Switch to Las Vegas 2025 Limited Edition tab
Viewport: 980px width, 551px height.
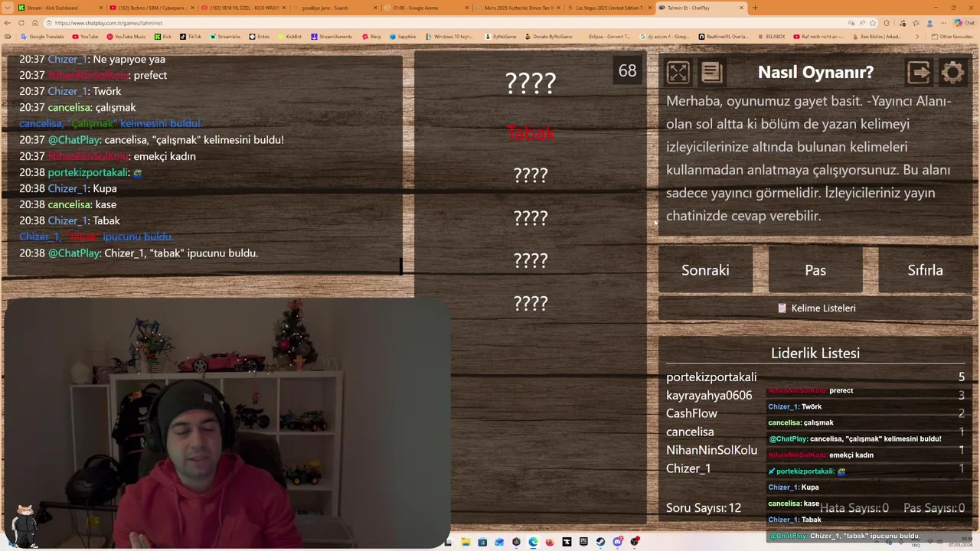(609, 8)
